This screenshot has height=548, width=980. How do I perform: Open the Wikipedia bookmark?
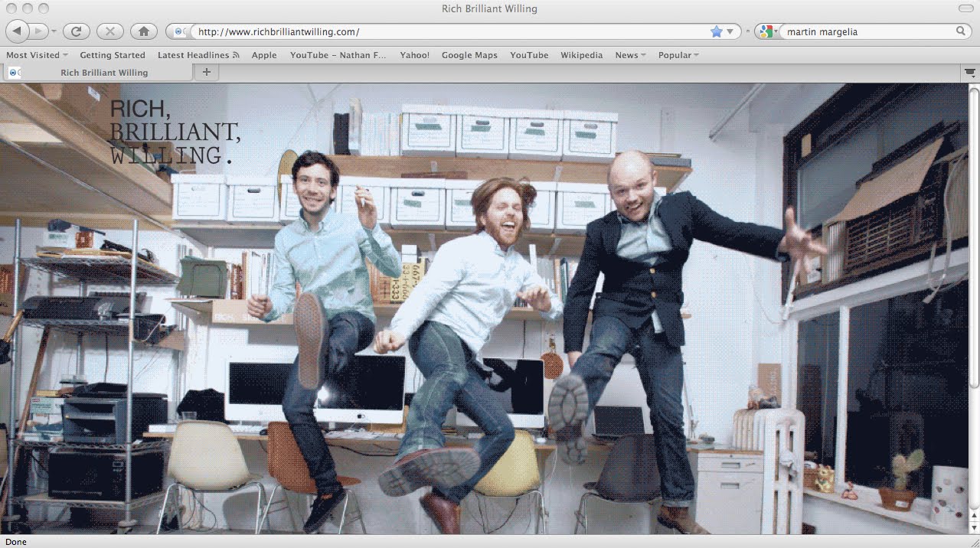point(581,55)
